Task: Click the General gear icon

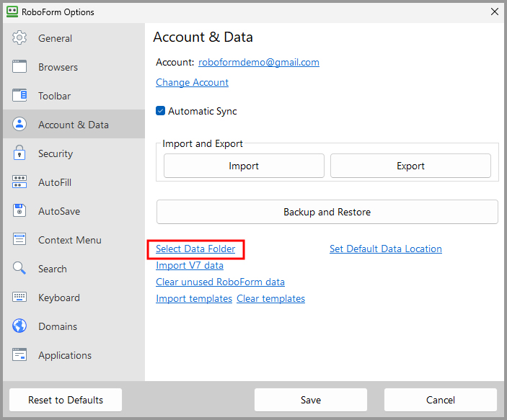Action: [19, 37]
